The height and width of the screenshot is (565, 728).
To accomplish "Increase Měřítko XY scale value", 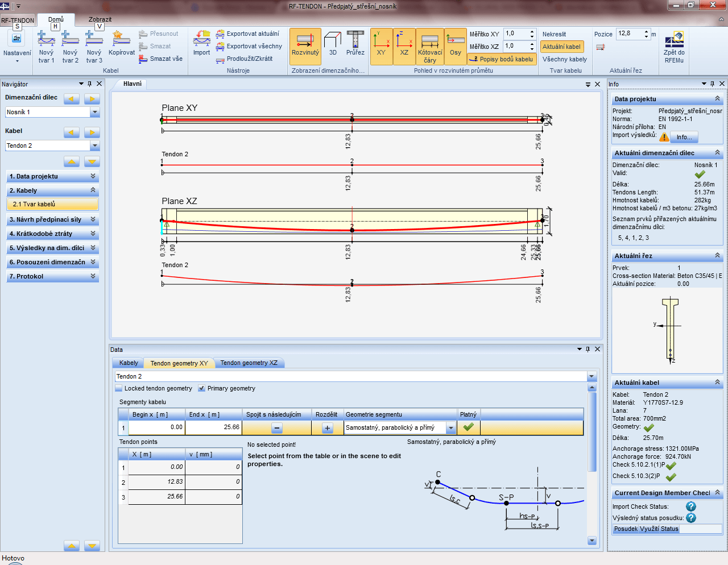I will pos(532,31).
